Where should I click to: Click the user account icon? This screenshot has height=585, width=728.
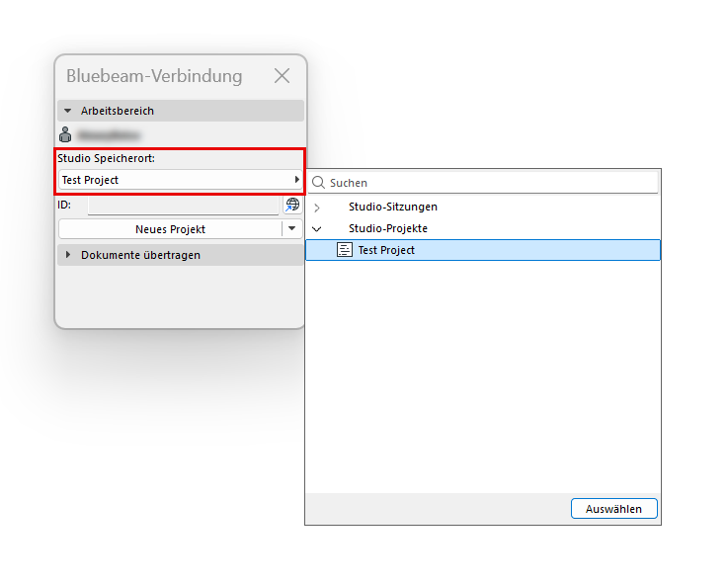point(65,134)
